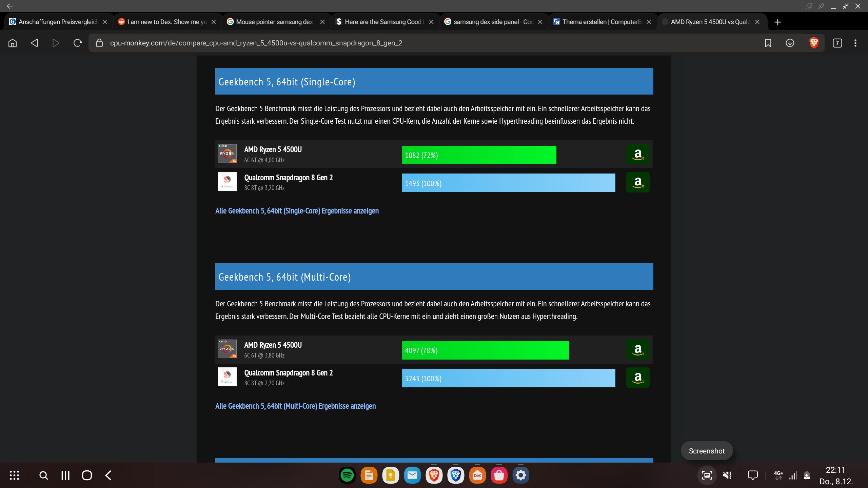The height and width of the screenshot is (488, 868).
Task: Open the browser downloads icon
Action: click(790, 43)
